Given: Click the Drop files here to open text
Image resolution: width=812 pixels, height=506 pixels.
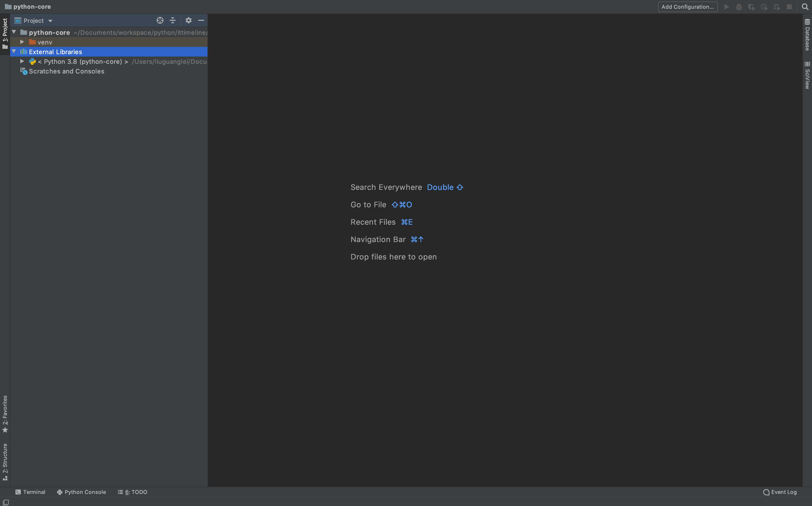Looking at the screenshot, I should point(393,257).
